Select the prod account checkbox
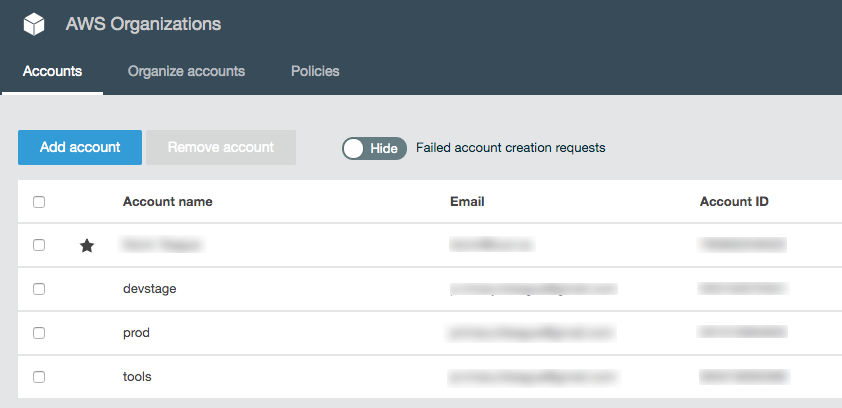Viewport: 842px width, 408px height. pyautogui.click(x=39, y=333)
